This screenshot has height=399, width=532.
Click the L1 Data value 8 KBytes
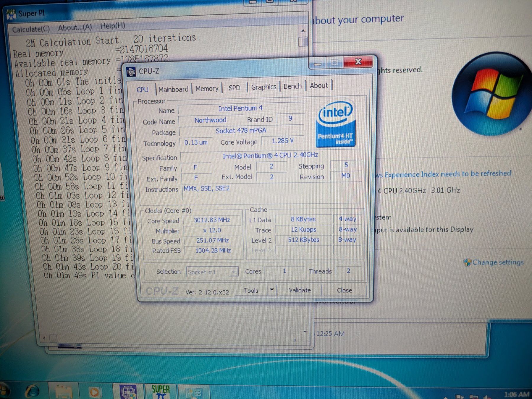tap(303, 219)
